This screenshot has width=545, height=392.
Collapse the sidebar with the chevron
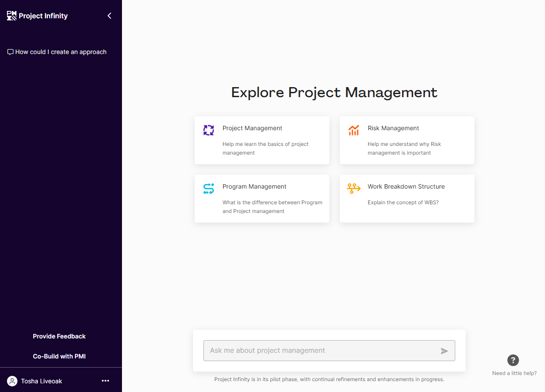109,16
